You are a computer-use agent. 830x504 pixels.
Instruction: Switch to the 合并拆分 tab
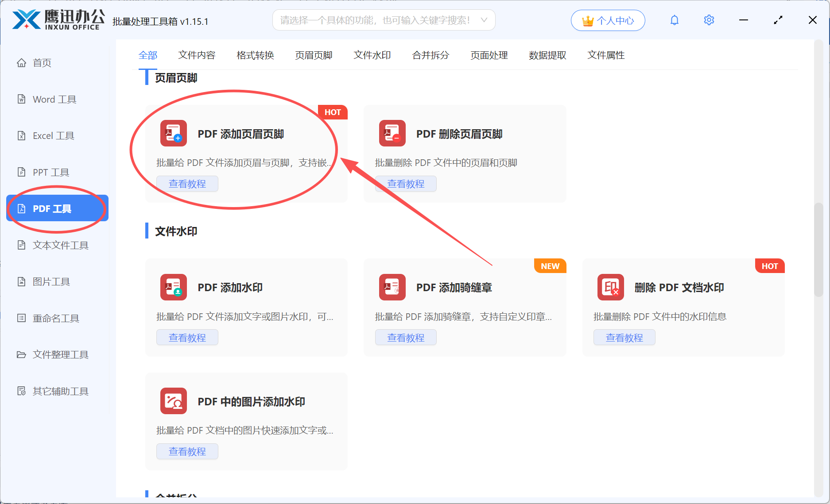coord(431,55)
